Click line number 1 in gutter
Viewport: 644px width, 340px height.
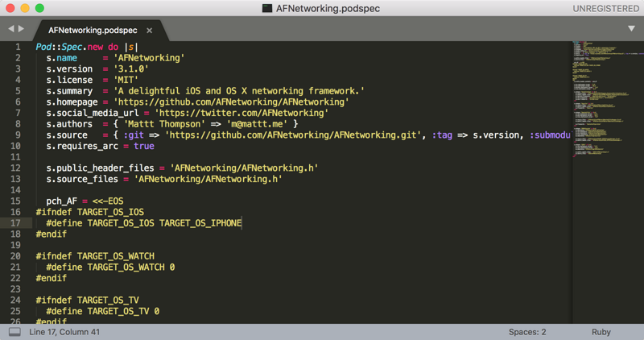click(18, 47)
